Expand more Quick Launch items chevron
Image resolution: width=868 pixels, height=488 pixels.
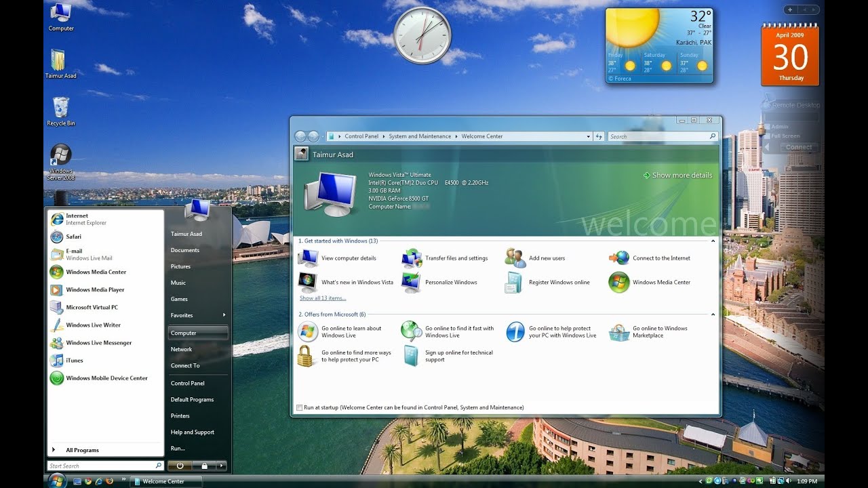pos(124,479)
